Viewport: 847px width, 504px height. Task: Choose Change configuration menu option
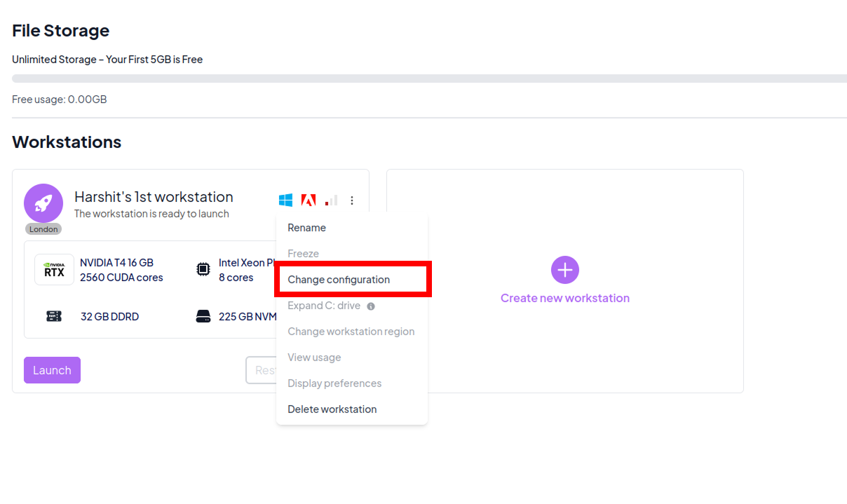[x=339, y=280]
